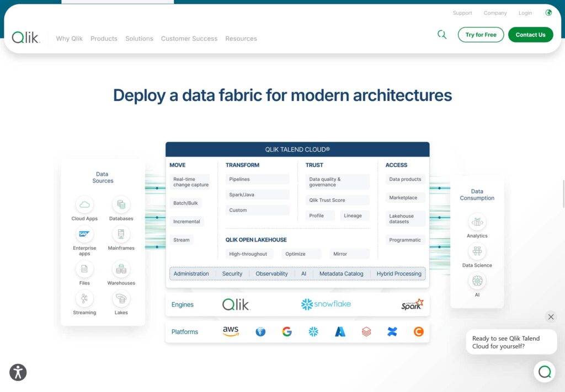Open the search magnifier icon
This screenshot has height=392, width=565.
click(x=442, y=35)
